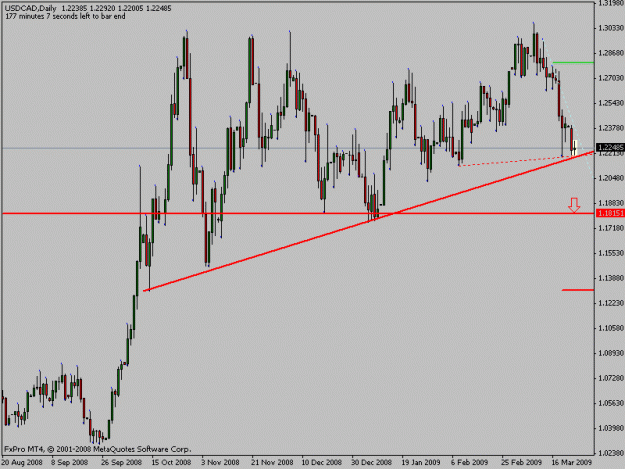Click the 1.30330 price axis label
625x469 pixels.
(x=611, y=28)
